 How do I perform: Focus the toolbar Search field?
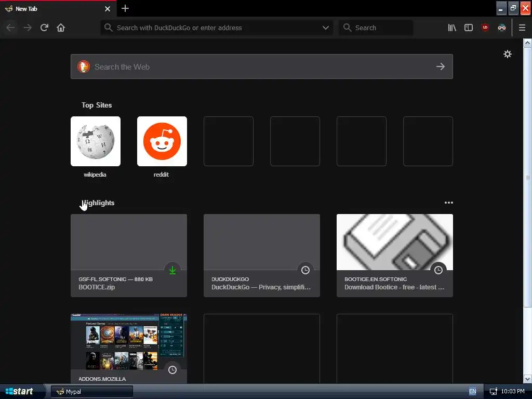[376, 28]
